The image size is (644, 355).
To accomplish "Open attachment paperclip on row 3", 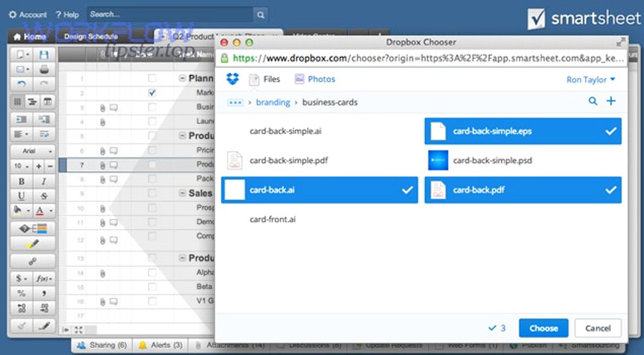I will click(102, 108).
